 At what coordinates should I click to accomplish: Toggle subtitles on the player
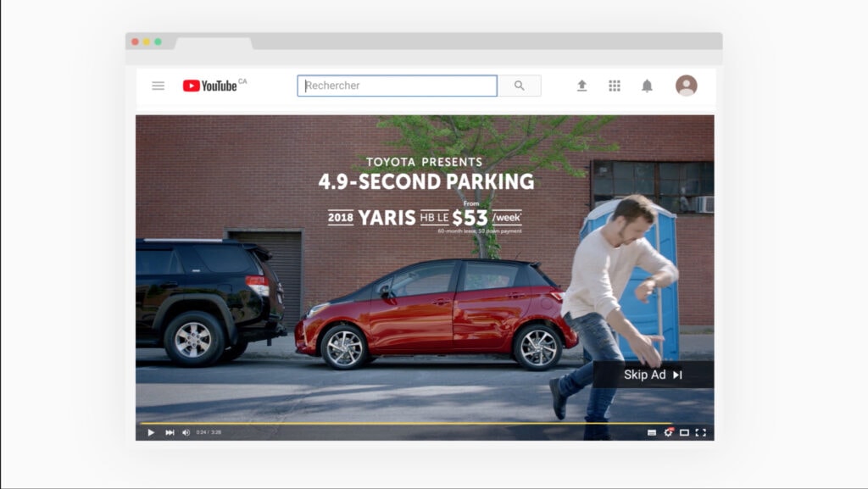coord(652,432)
